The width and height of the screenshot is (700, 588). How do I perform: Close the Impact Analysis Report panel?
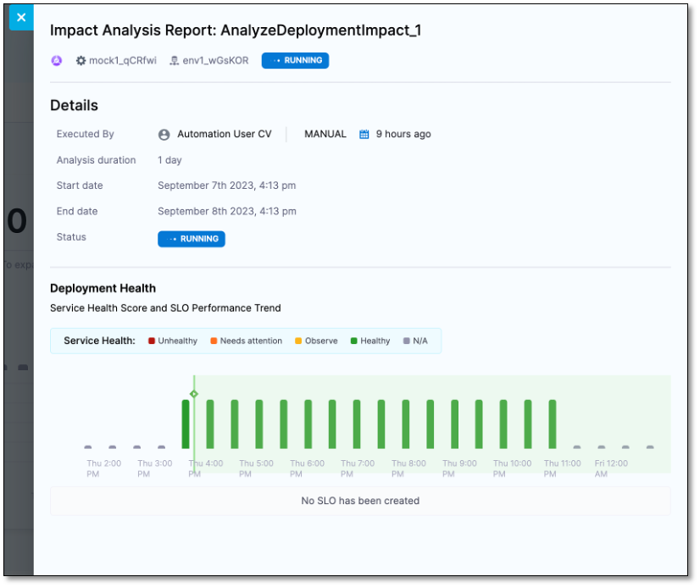pos(21,17)
